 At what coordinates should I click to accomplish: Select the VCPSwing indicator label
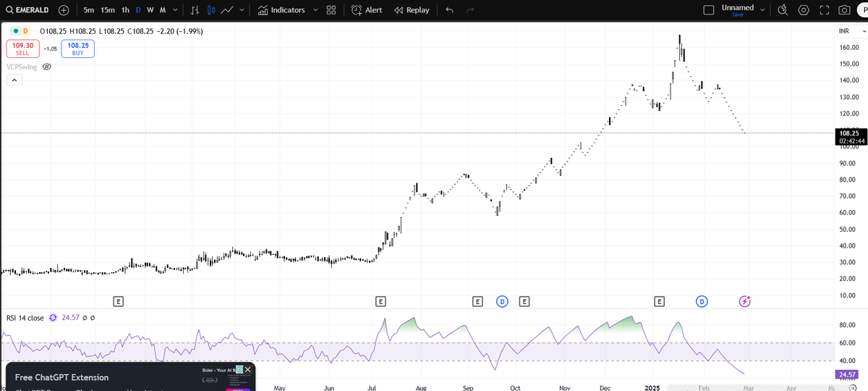tap(22, 67)
